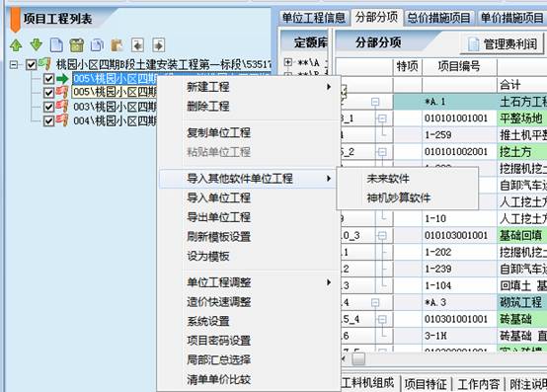Click the red flag icon on 004 item
The image size is (547, 392).
[62, 120]
